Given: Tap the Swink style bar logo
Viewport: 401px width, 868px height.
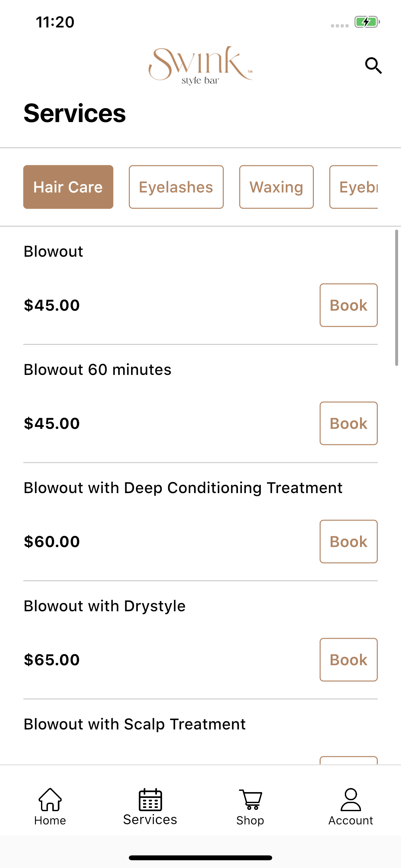Looking at the screenshot, I should click(x=200, y=66).
